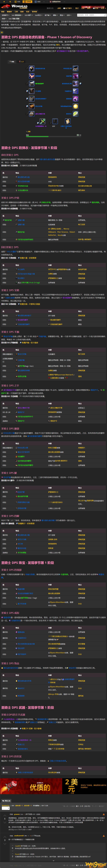Click the 登记 link in the top bar
This screenshot has width=107, height=868.
tap(77, 8)
